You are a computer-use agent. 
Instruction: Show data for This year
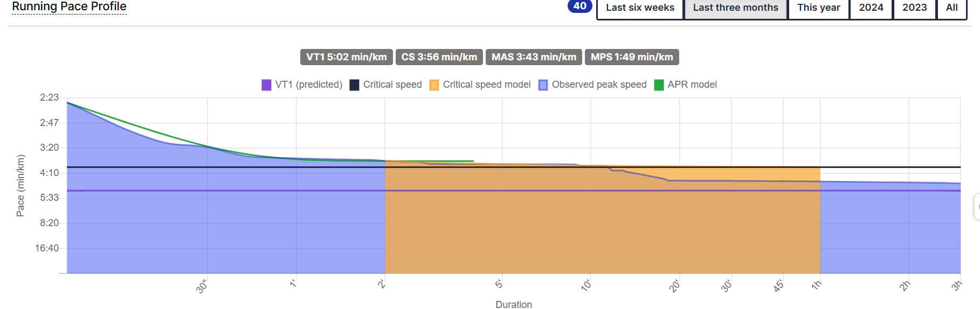818,8
